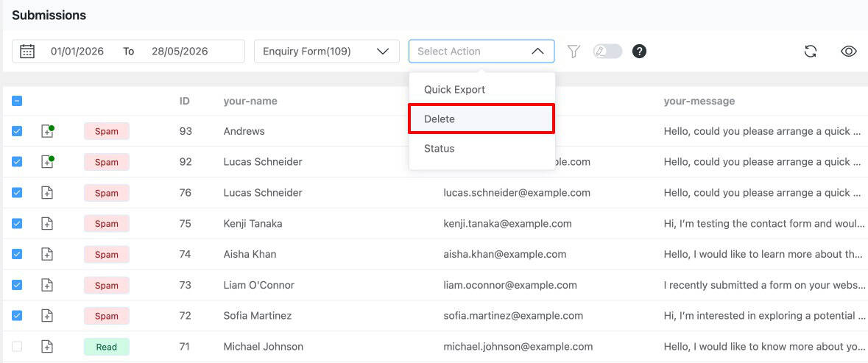The height and width of the screenshot is (363, 868).
Task: Open the help question mark icon
Action: pyautogui.click(x=639, y=52)
